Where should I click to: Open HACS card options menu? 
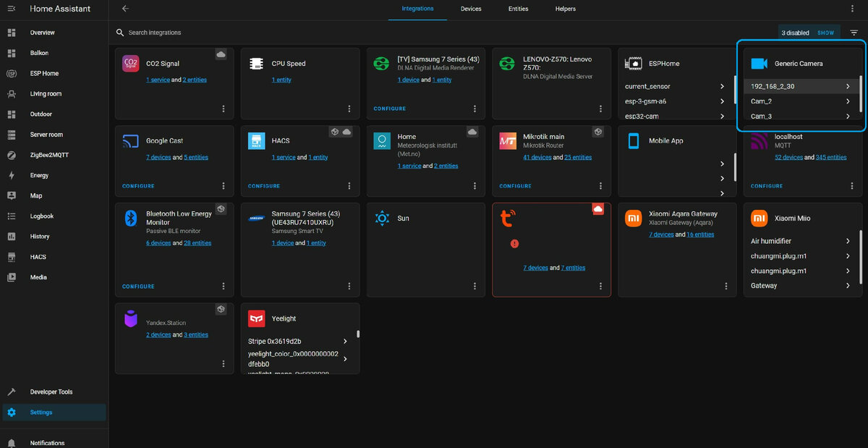[349, 186]
